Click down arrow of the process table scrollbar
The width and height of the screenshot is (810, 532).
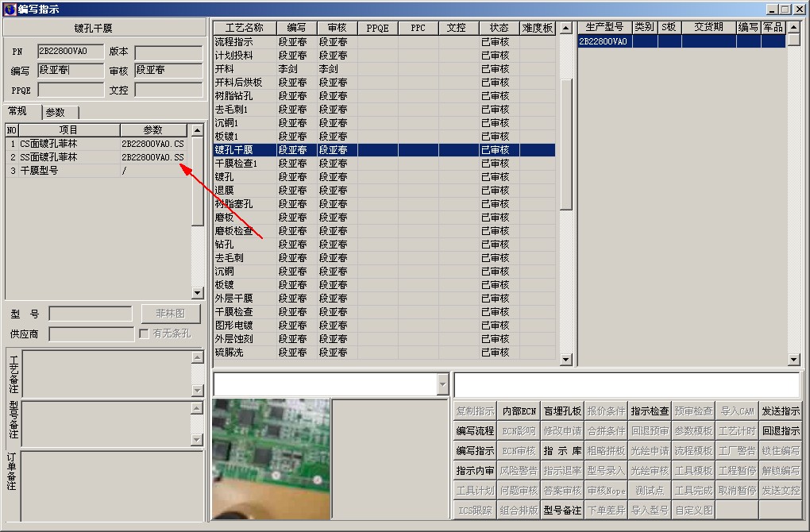pyautogui.click(x=565, y=360)
